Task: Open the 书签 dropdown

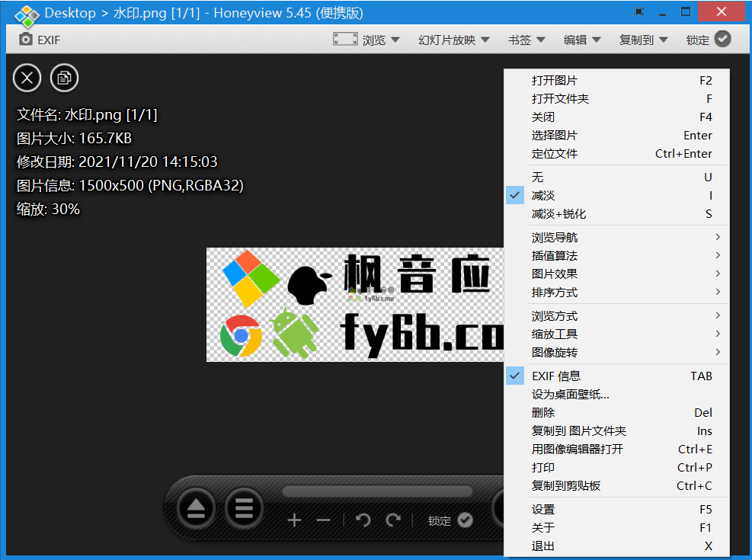Action: pyautogui.click(x=526, y=40)
